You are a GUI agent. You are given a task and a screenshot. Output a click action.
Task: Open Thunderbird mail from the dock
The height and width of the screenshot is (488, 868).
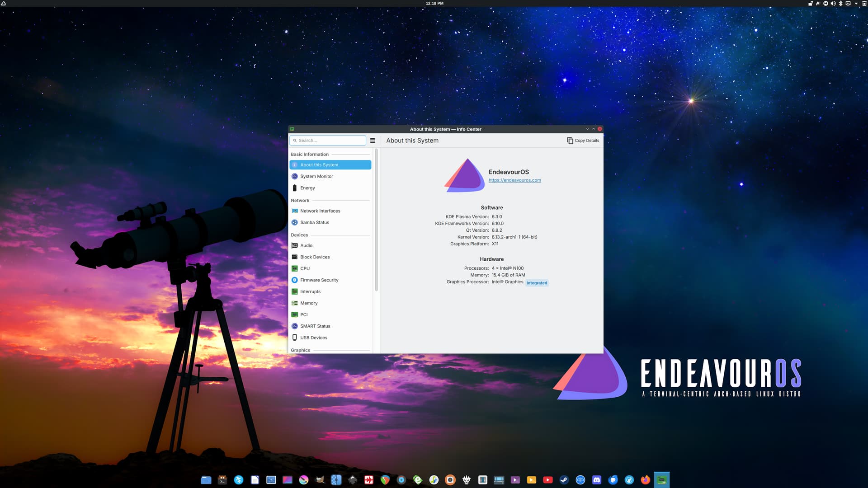613,480
